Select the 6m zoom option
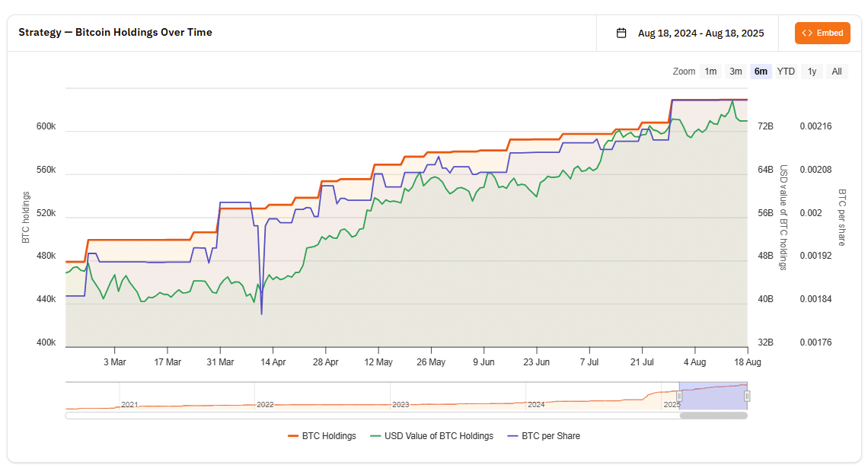 [x=761, y=72]
